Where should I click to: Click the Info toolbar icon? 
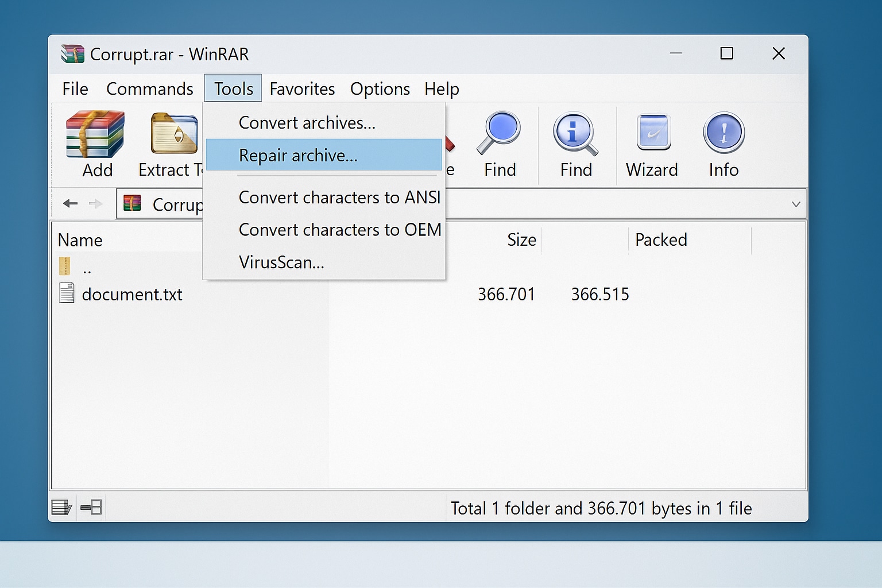[724, 133]
